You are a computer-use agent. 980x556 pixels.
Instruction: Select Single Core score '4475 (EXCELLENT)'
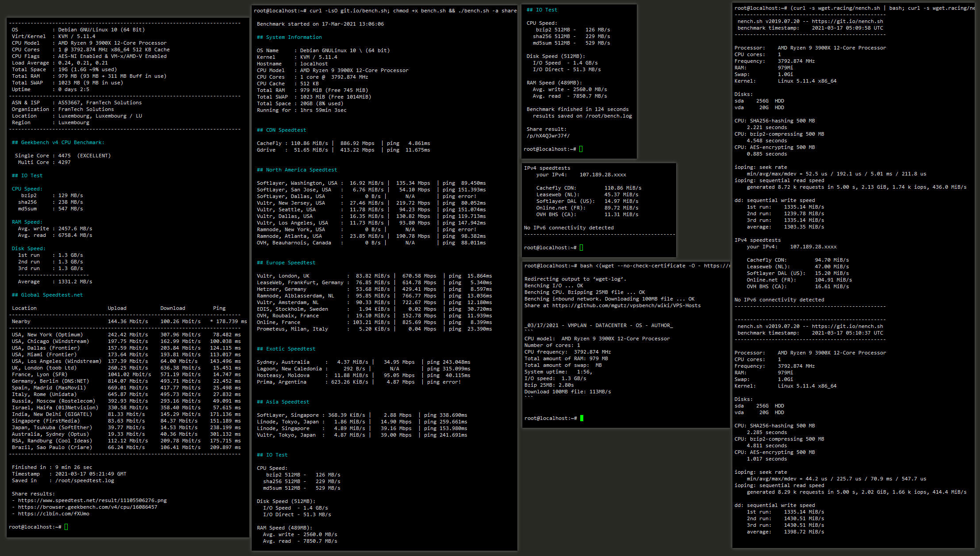pyautogui.click(x=84, y=156)
